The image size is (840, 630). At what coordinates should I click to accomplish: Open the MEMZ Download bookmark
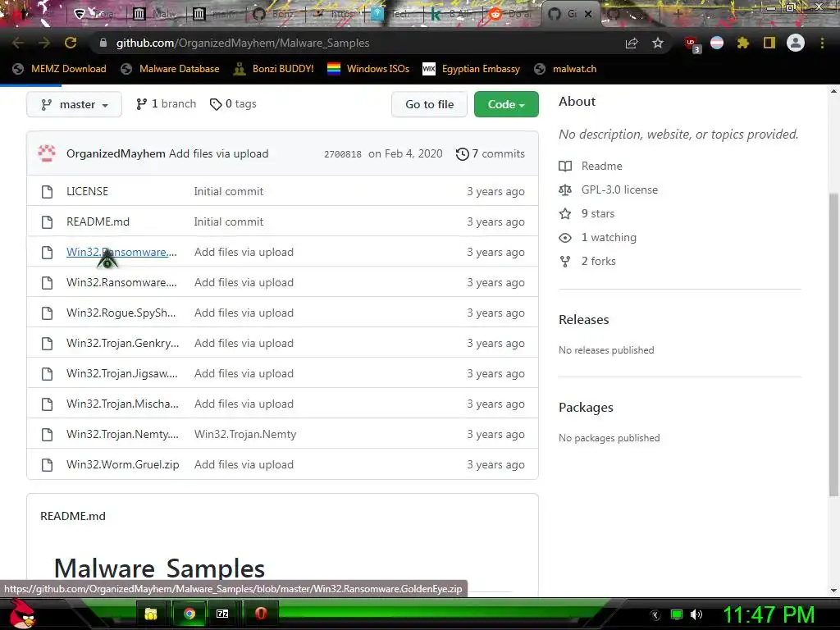[x=59, y=69]
